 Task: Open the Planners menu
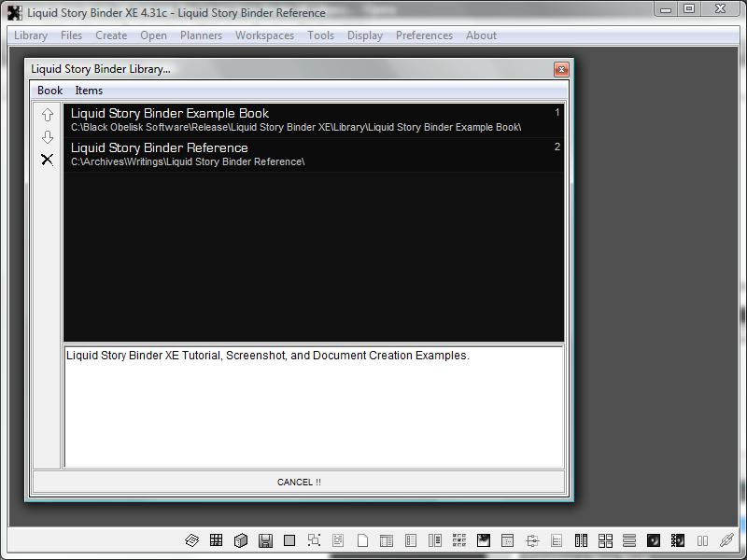tap(201, 35)
